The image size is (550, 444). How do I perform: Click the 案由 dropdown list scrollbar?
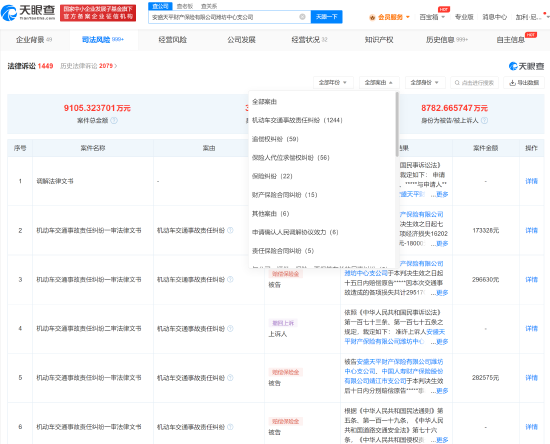tap(397, 125)
